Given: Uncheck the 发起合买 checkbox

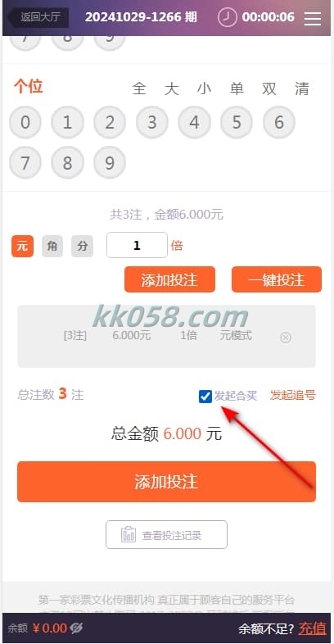Looking at the screenshot, I should [x=205, y=397].
